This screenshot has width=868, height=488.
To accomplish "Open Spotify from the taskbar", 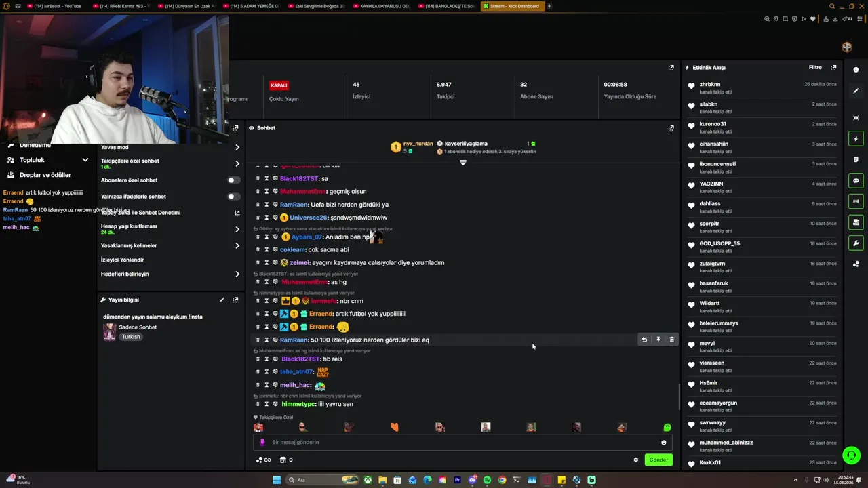I will pyautogui.click(x=487, y=480).
